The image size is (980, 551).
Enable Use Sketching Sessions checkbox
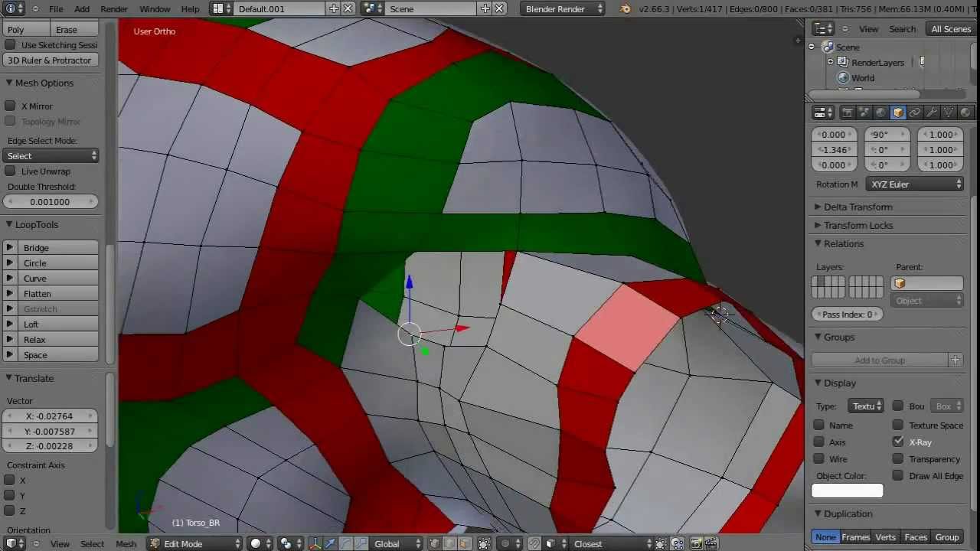(10, 44)
